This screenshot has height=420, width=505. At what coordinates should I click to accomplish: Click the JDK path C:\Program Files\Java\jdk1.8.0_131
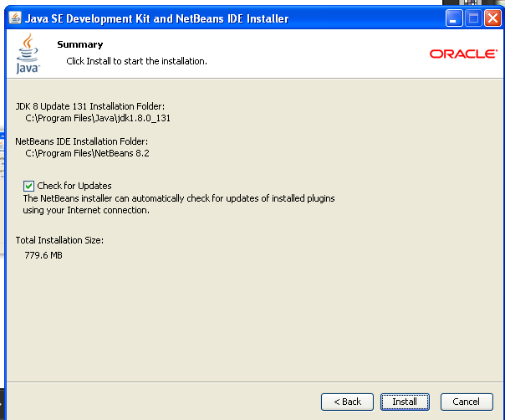click(x=98, y=118)
